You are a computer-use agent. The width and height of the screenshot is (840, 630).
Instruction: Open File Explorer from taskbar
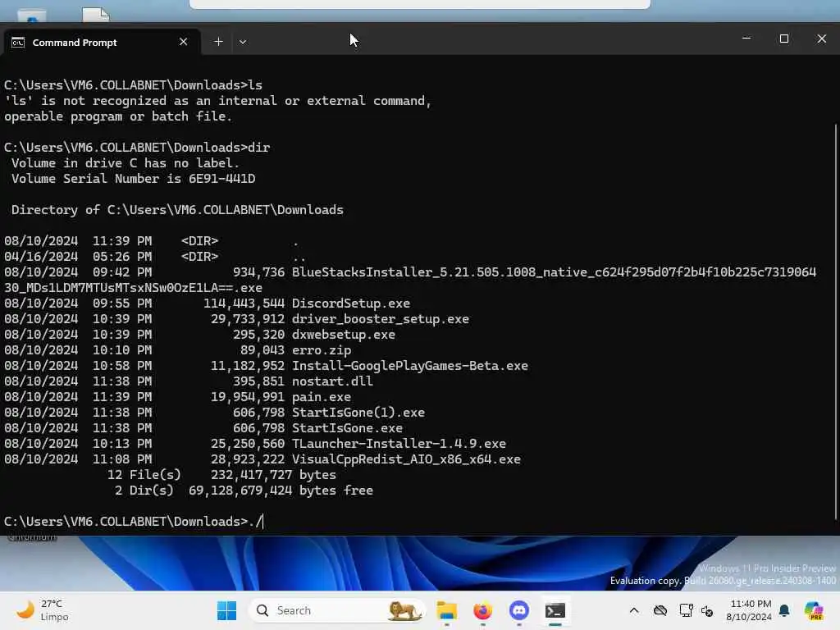click(446, 610)
